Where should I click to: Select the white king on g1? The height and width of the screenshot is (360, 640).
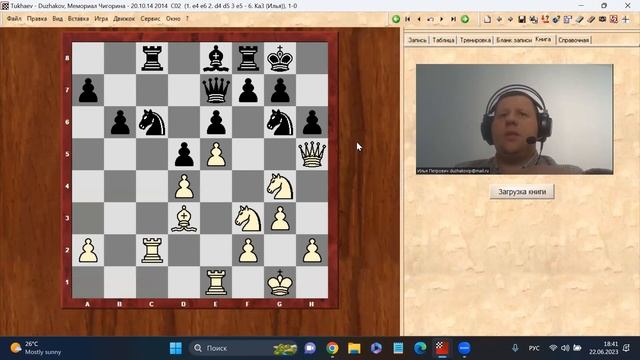pyautogui.click(x=280, y=282)
